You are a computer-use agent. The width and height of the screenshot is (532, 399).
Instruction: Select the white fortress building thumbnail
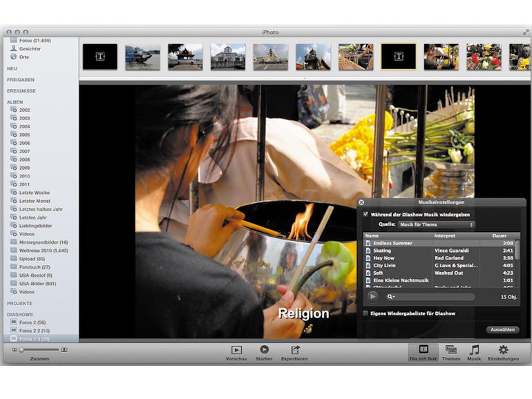pyautogui.click(x=228, y=57)
